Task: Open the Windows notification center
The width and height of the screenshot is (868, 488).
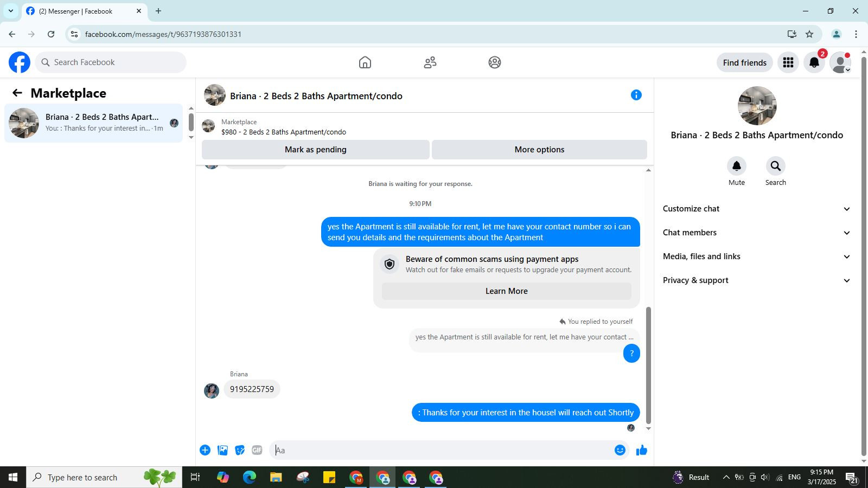Action: (851, 478)
